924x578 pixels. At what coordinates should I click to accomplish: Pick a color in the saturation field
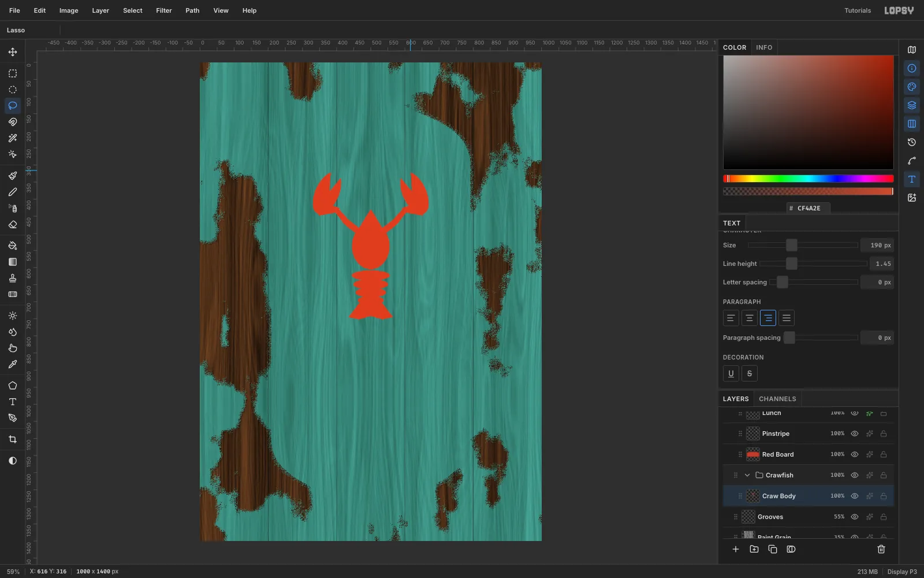(808, 112)
